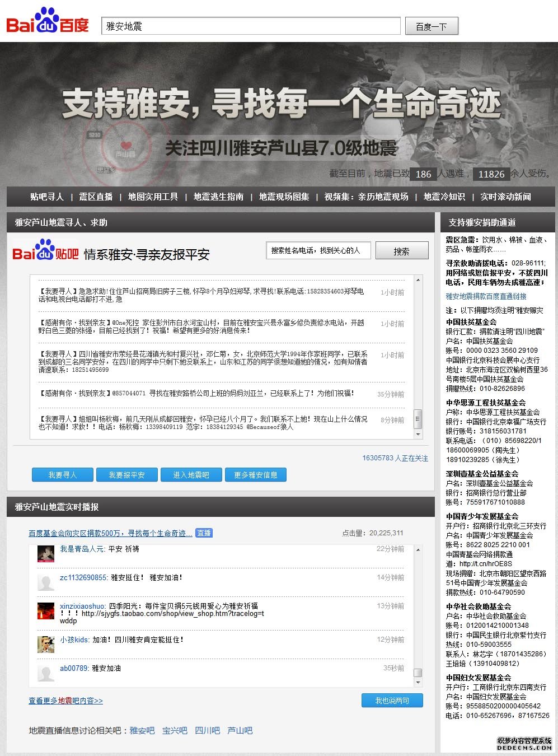Click scroll-down arrow of missing-persons list
This screenshot has height=756, width=558.
418,434
